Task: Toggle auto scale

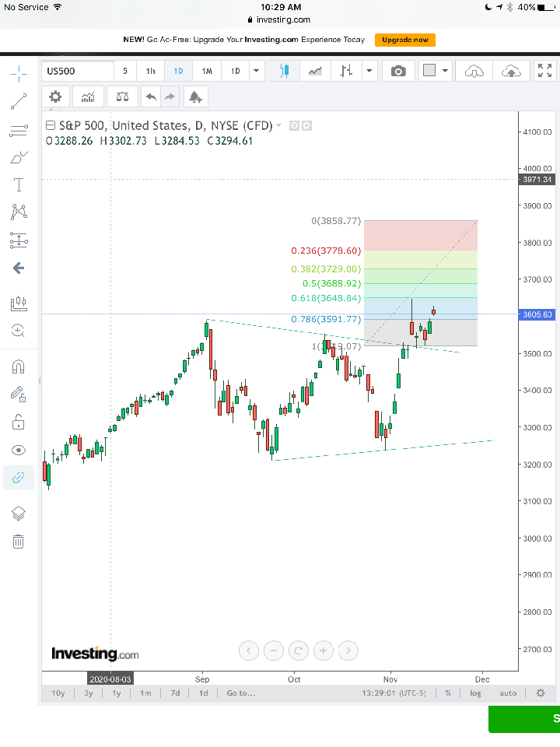Action: point(508,693)
